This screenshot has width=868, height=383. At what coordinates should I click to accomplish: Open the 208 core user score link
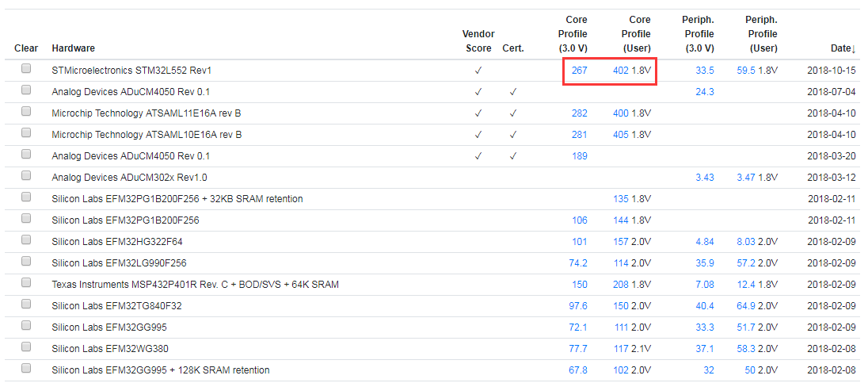point(621,285)
